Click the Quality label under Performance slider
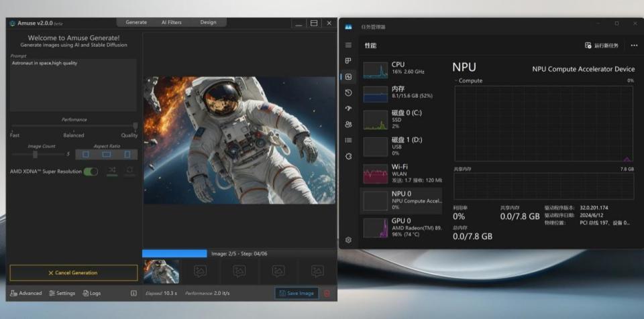This screenshot has height=319, width=644. click(129, 135)
